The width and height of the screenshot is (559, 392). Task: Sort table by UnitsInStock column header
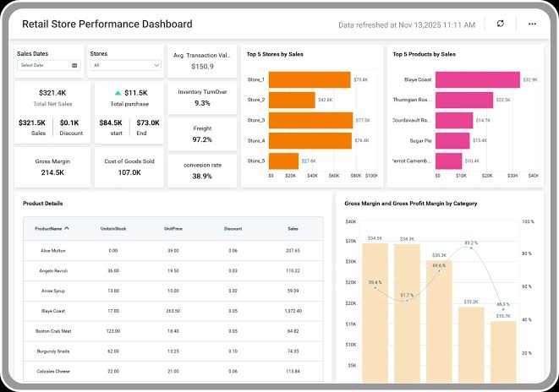(113, 229)
